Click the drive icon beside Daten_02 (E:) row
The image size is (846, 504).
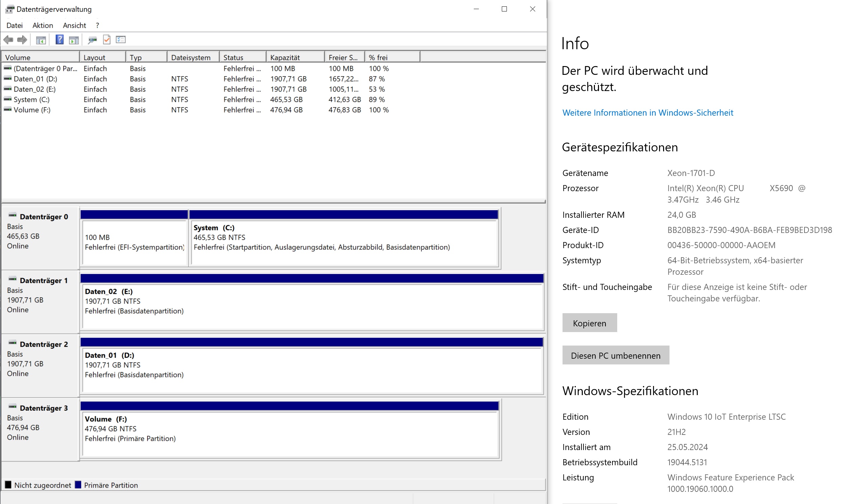point(8,89)
